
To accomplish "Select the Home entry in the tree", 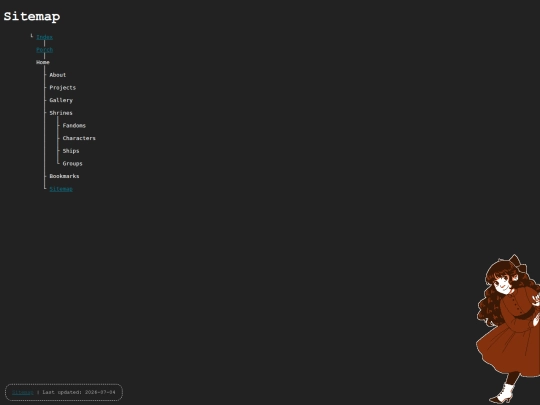I will (x=43, y=62).
